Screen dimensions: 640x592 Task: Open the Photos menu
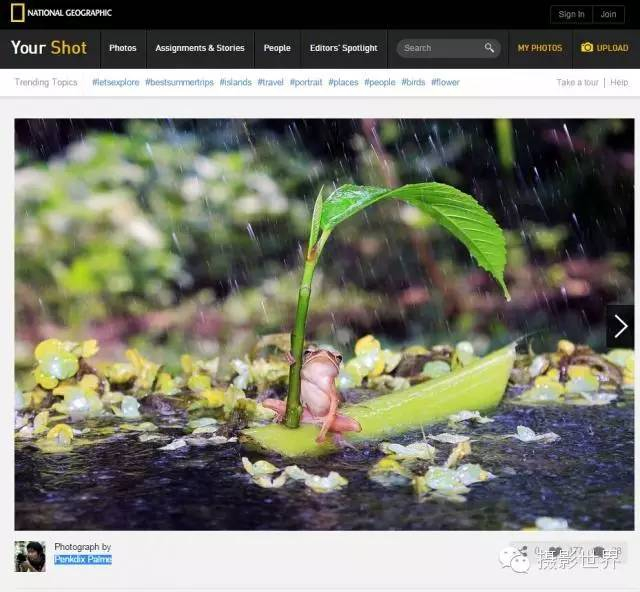point(123,48)
